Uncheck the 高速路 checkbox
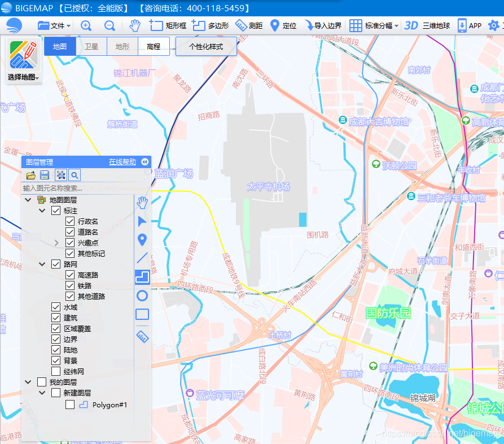Screen dimensions: 504x444 point(70,275)
